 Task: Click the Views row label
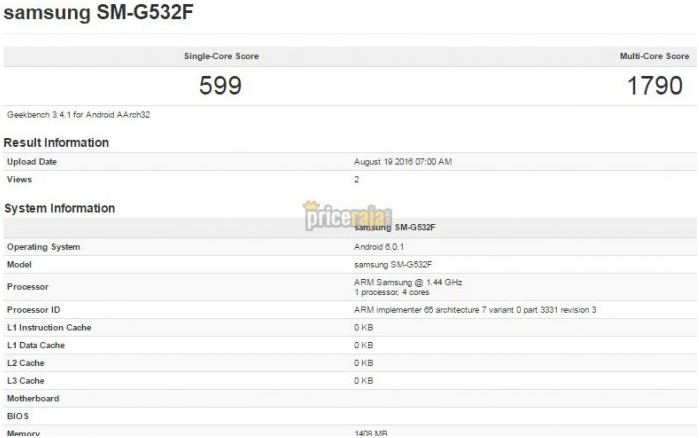(x=19, y=180)
